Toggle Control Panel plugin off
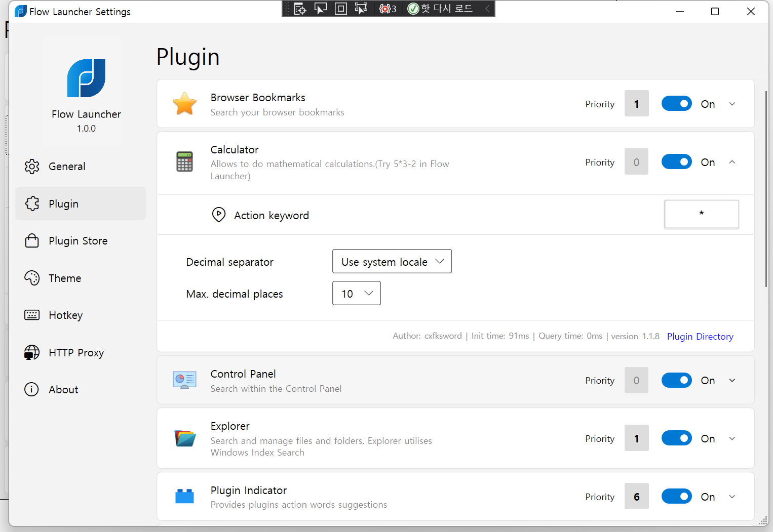The image size is (773, 532). click(676, 380)
